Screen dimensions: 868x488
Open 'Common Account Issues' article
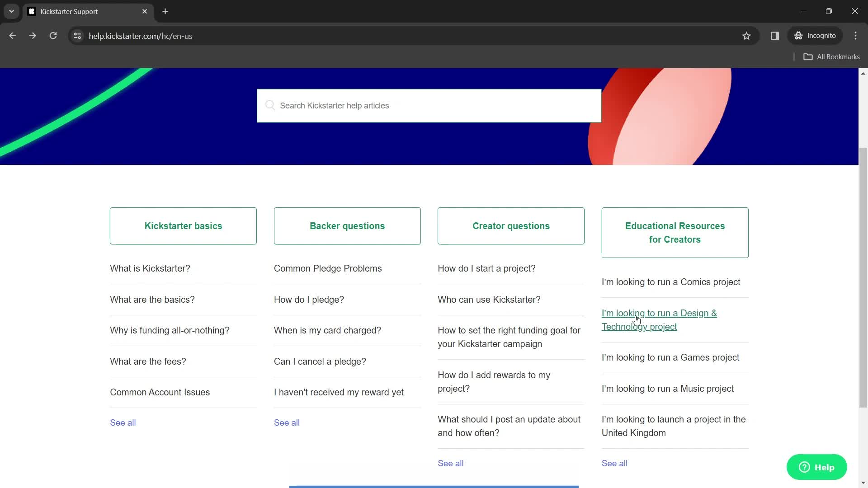[160, 392]
